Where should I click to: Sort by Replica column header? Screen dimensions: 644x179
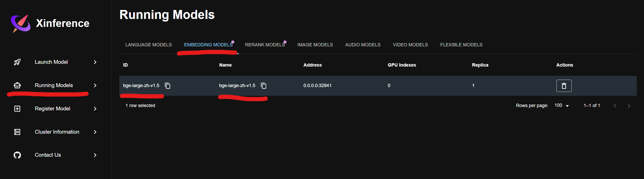[x=480, y=65]
